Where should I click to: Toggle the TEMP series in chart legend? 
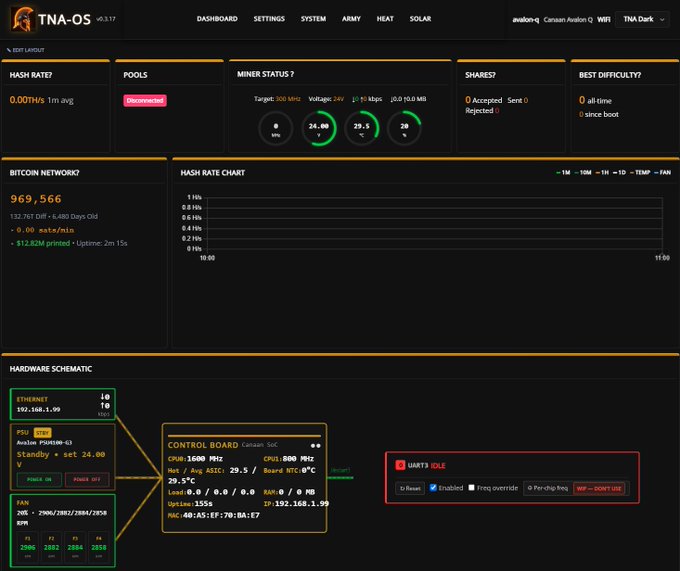640,173
